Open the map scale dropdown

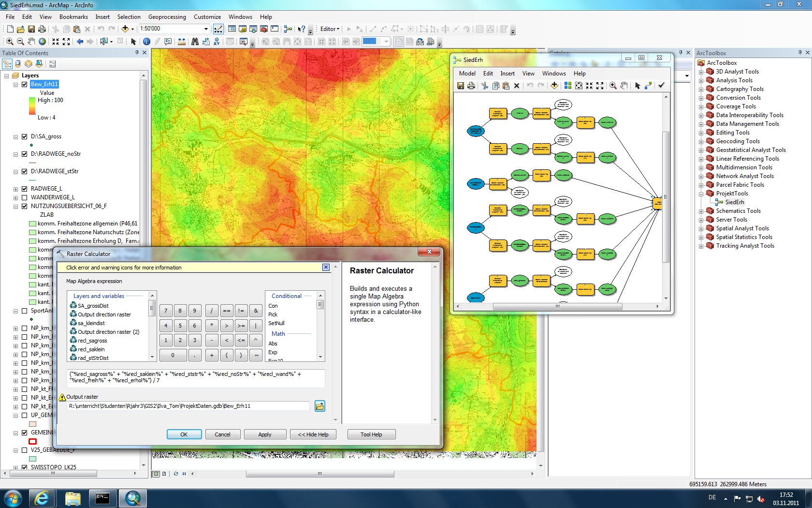206,29
